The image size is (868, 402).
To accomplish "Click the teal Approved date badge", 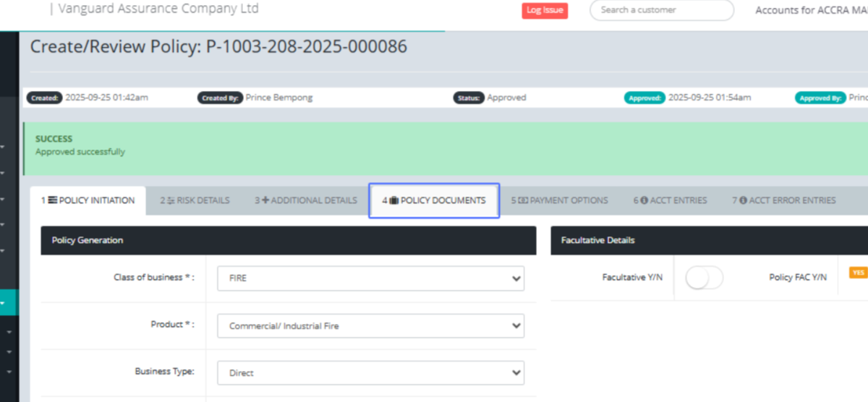I will [644, 98].
